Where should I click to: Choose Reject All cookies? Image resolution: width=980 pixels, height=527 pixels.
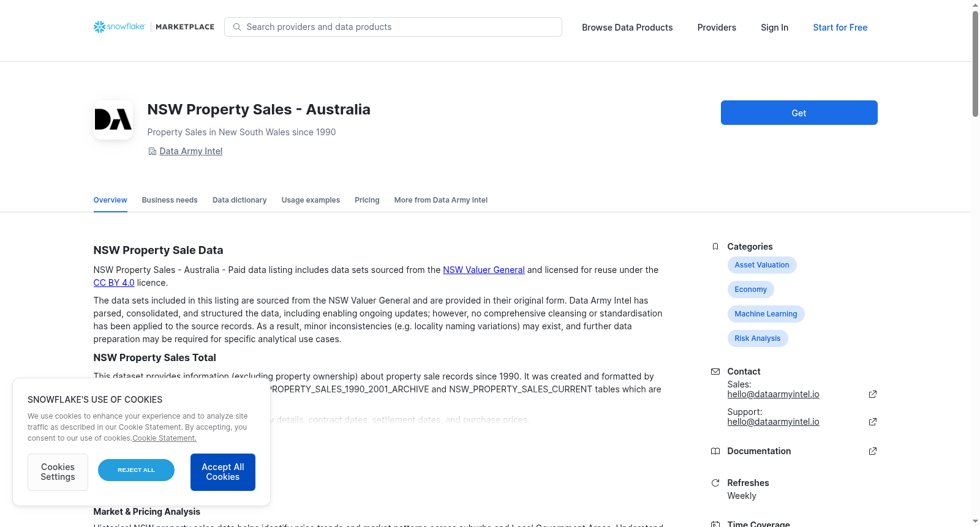[x=136, y=470]
